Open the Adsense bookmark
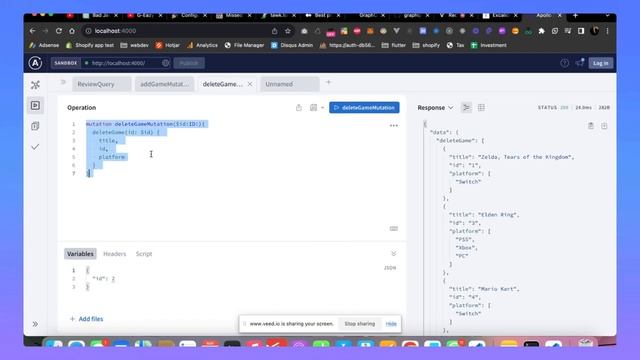This screenshot has width=640, height=360. pyautogui.click(x=44, y=45)
